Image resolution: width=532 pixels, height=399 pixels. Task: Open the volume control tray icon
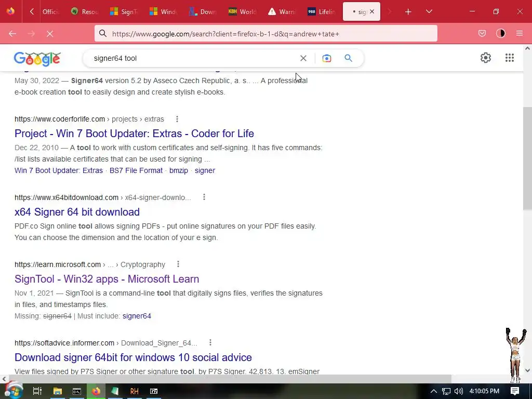click(458, 391)
